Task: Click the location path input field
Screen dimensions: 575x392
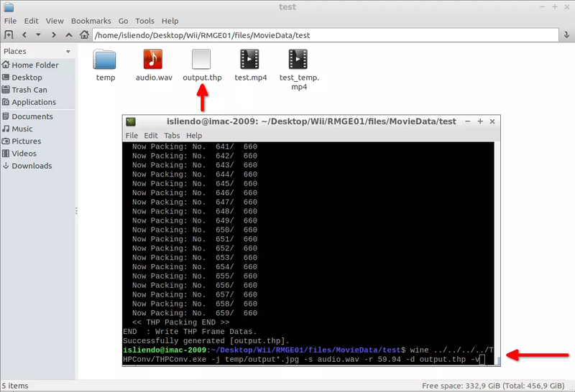Action: [x=323, y=34]
